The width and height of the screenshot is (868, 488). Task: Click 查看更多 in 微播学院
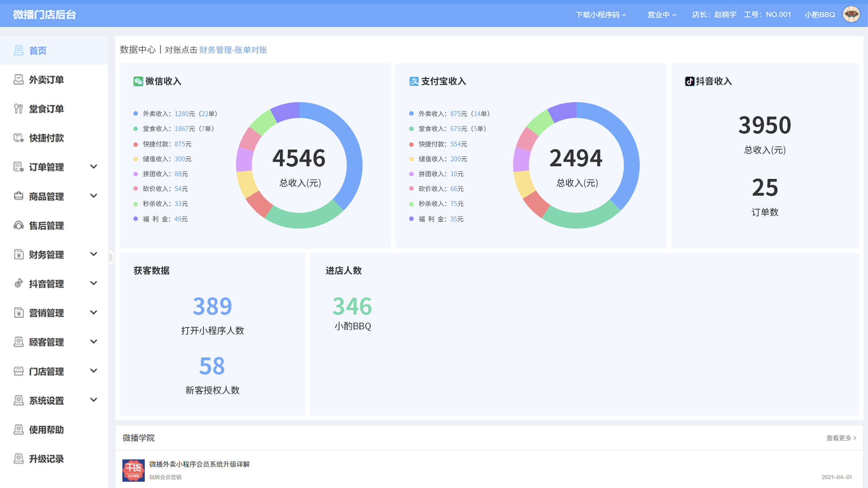[841, 438]
